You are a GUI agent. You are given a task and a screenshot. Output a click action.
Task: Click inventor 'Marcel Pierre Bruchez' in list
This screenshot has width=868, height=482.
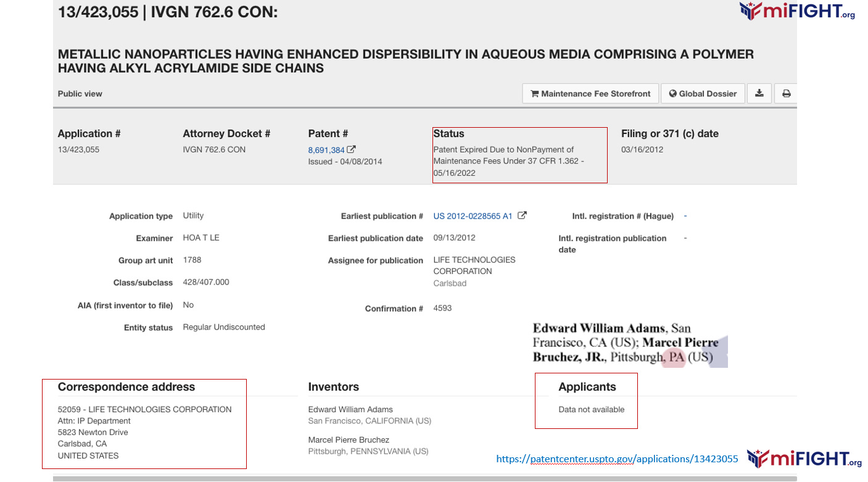(349, 440)
